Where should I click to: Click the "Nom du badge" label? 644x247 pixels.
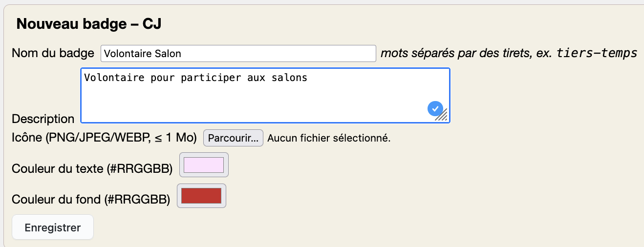click(x=53, y=53)
